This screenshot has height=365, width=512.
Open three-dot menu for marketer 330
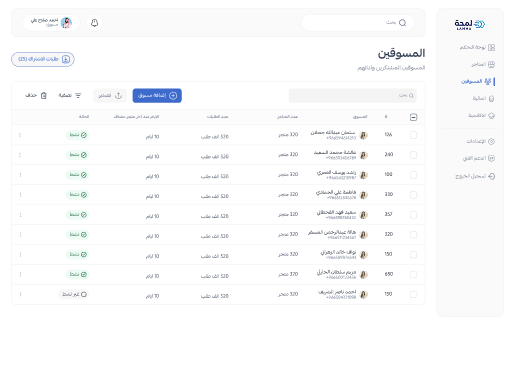[20, 195]
